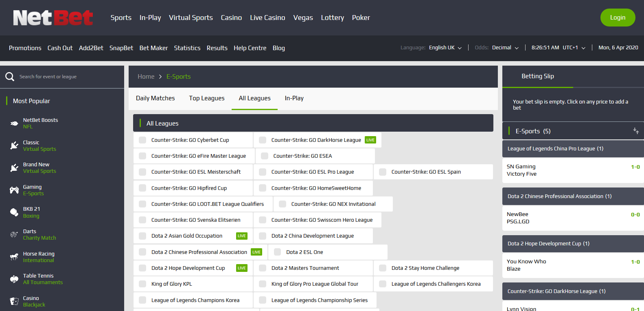
Task: Select the All Leagues tab
Action: click(x=254, y=98)
